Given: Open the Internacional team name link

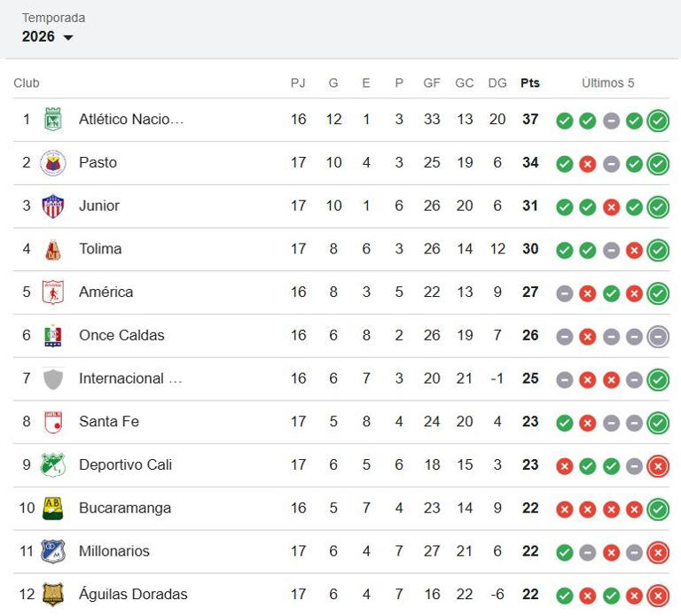Looking at the screenshot, I should point(130,378).
